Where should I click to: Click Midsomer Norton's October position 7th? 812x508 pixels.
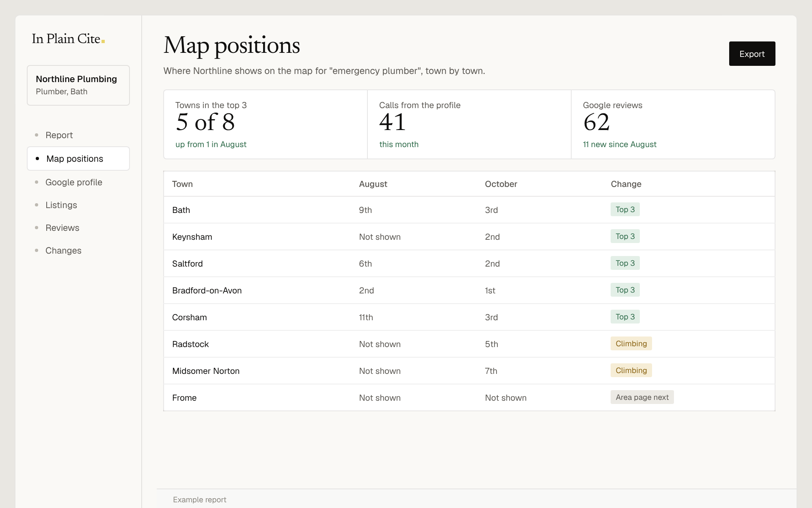tap(491, 371)
